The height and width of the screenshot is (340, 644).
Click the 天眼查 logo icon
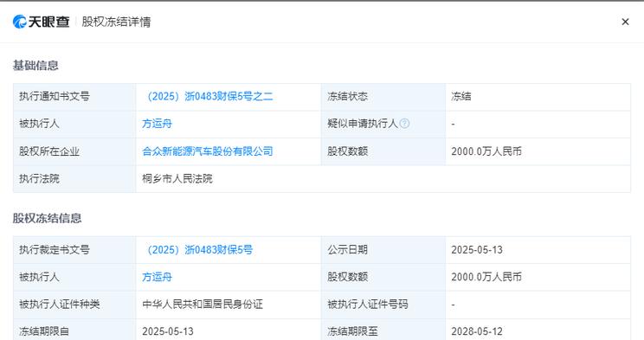19,22
